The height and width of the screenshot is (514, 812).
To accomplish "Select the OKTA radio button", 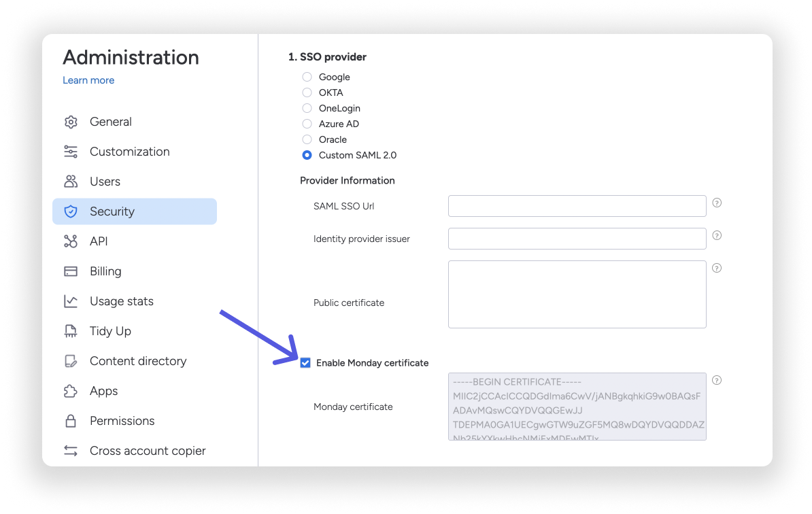I will point(307,92).
